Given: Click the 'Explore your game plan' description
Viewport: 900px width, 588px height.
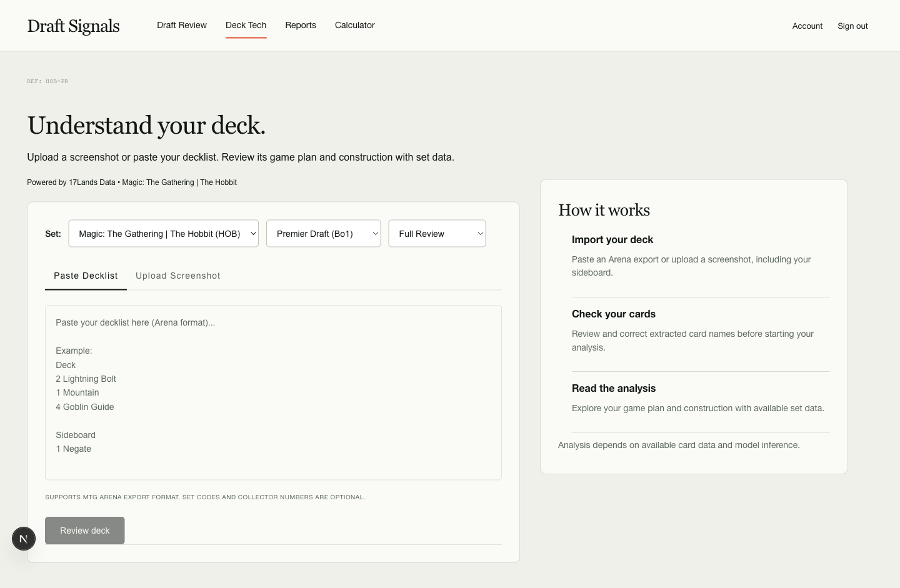Looking at the screenshot, I should [698, 408].
